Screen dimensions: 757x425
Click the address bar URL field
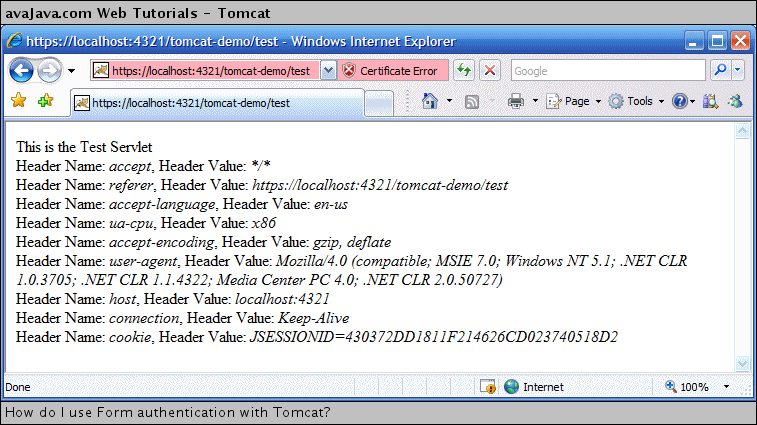tap(205, 71)
